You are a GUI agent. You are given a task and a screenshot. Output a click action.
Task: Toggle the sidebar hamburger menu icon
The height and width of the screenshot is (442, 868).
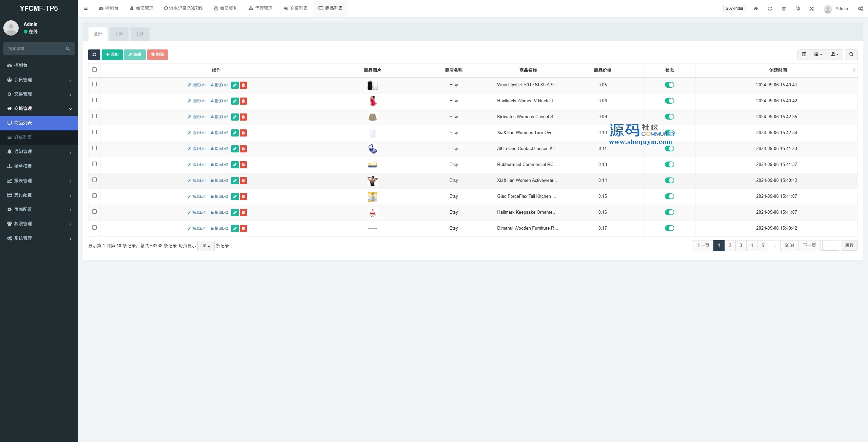coord(85,8)
